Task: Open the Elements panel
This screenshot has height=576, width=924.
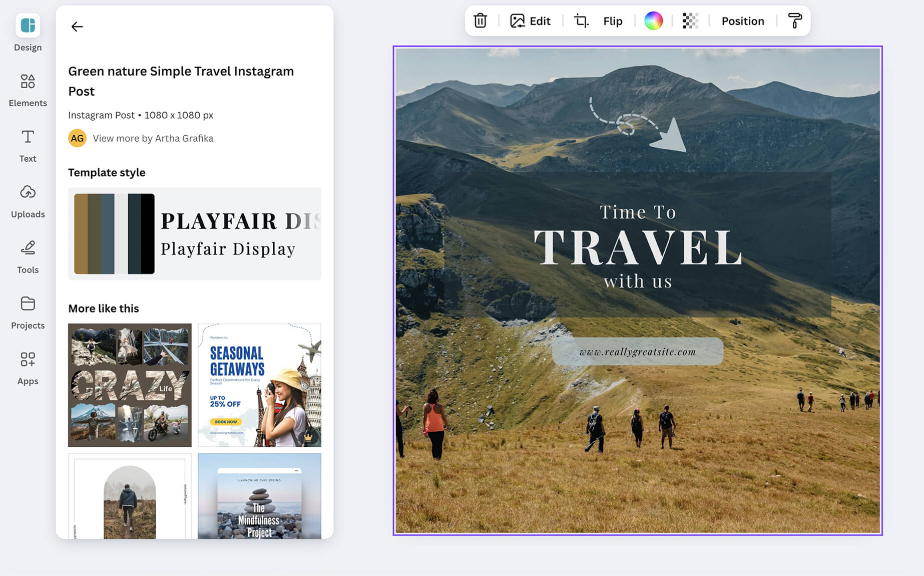Action: pyautogui.click(x=28, y=90)
